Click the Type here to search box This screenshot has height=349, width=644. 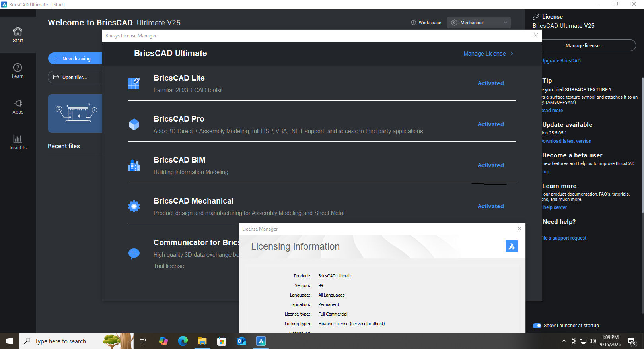click(76, 341)
